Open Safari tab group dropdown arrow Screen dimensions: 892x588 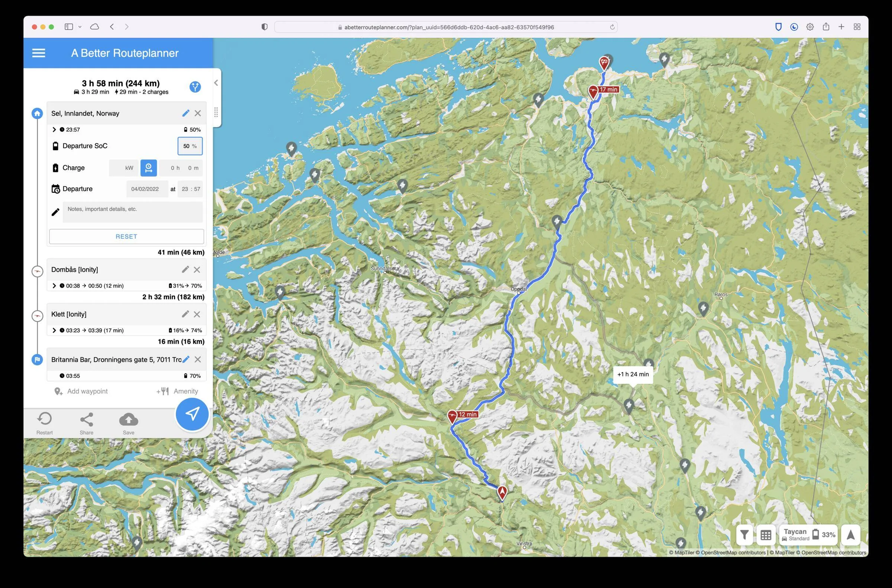pos(80,27)
